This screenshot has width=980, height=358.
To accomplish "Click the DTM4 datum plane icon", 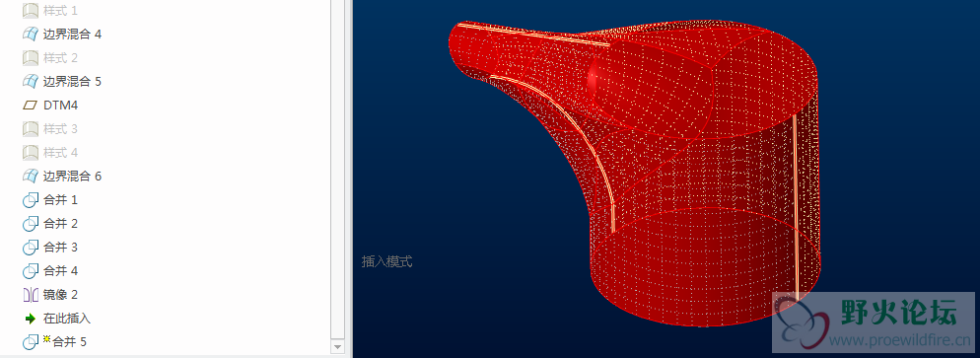I will (x=30, y=105).
